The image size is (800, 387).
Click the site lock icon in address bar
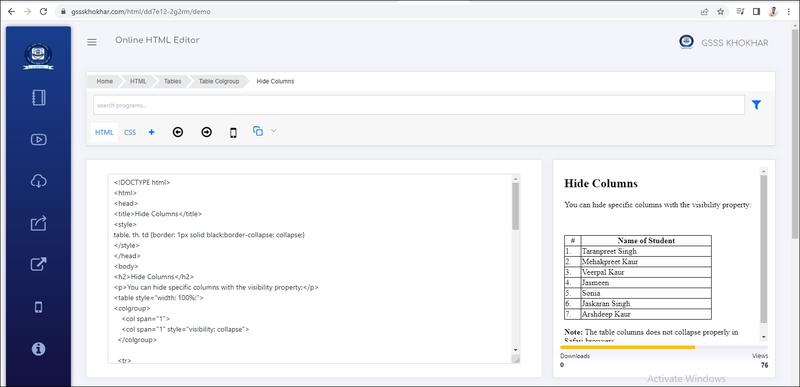click(63, 11)
